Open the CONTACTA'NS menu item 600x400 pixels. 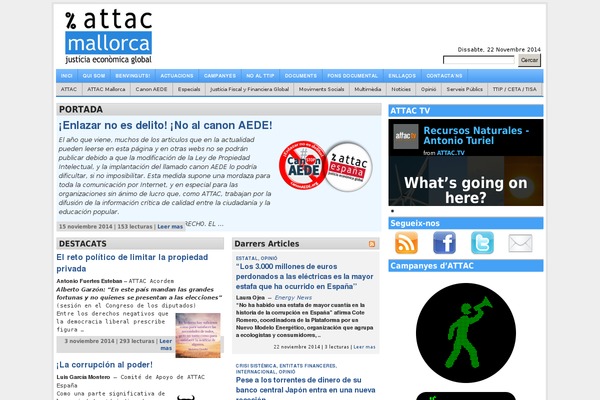[444, 76]
